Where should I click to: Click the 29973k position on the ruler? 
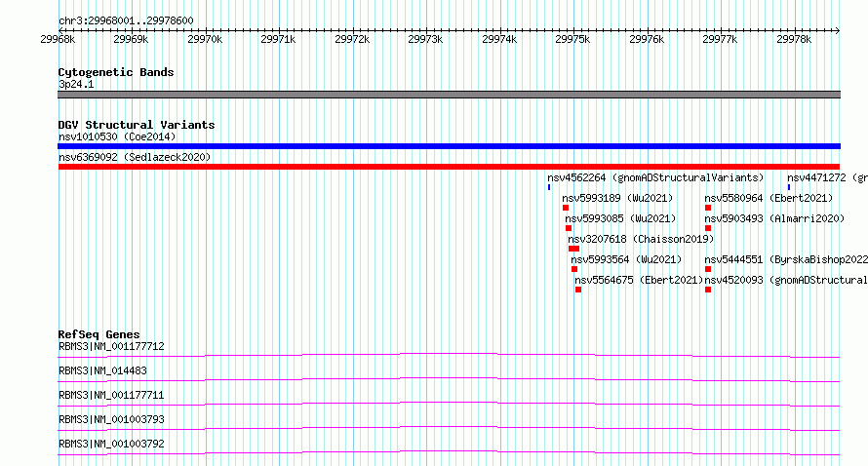point(425,39)
